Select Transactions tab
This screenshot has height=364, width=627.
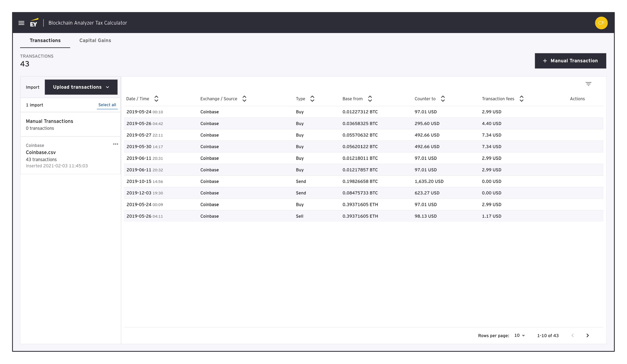(45, 40)
